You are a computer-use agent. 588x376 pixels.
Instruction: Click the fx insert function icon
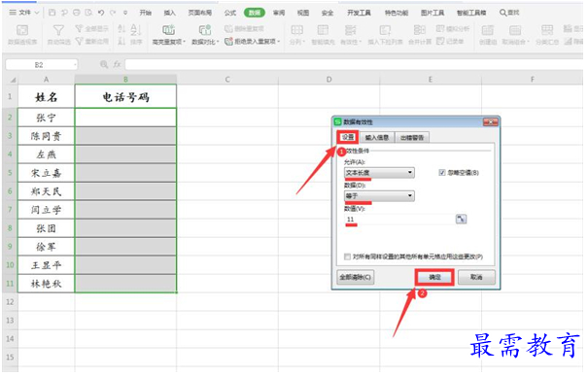coord(117,64)
